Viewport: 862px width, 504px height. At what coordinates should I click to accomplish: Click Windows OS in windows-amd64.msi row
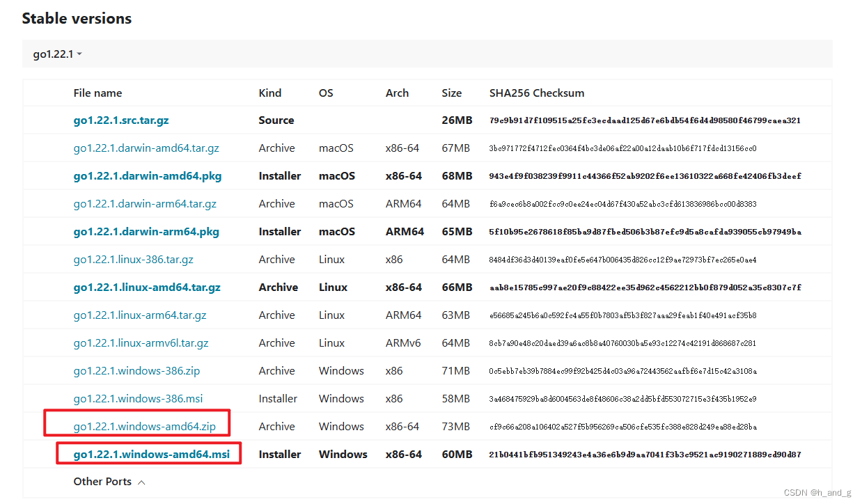click(x=343, y=455)
